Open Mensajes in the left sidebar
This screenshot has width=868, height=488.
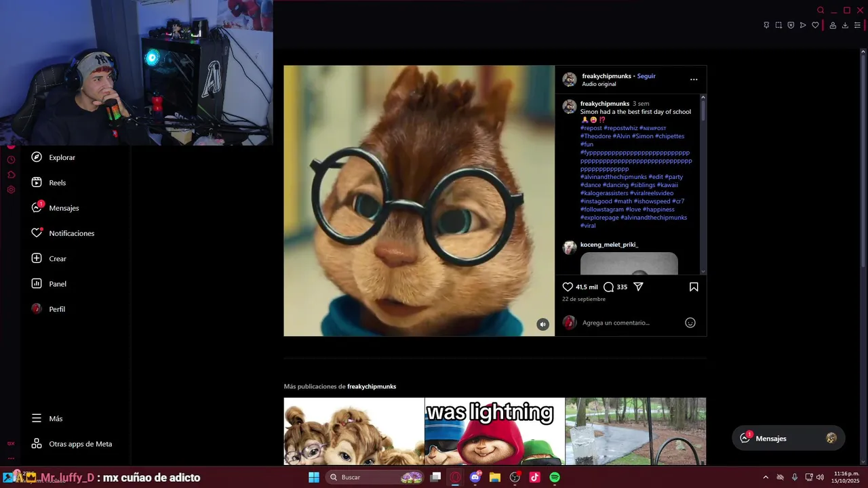[x=55, y=208]
